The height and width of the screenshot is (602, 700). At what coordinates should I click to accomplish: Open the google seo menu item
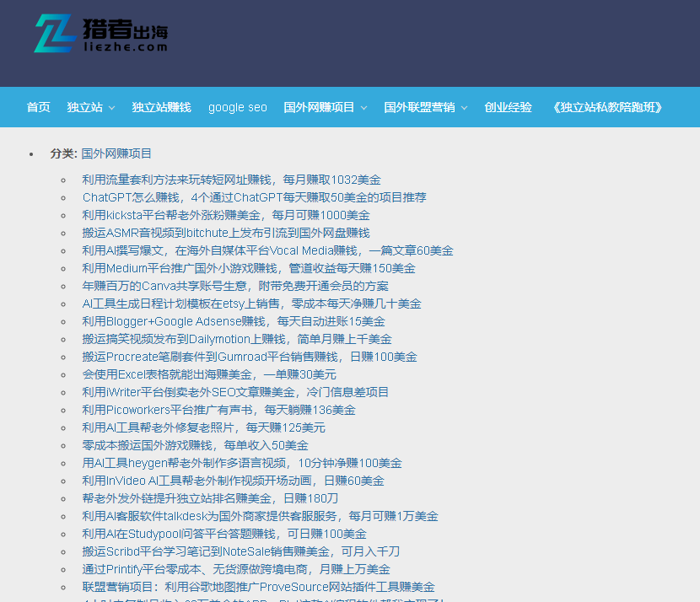click(x=238, y=107)
